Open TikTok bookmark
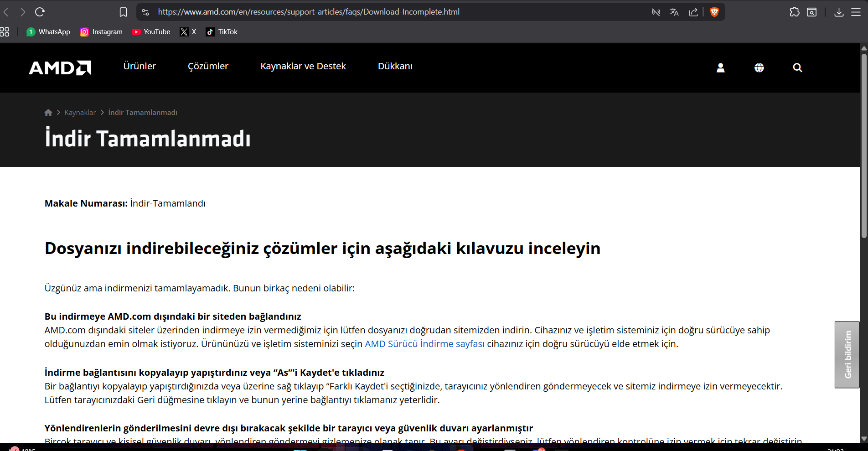Screen dimensions: 868x451 (x=222, y=32)
